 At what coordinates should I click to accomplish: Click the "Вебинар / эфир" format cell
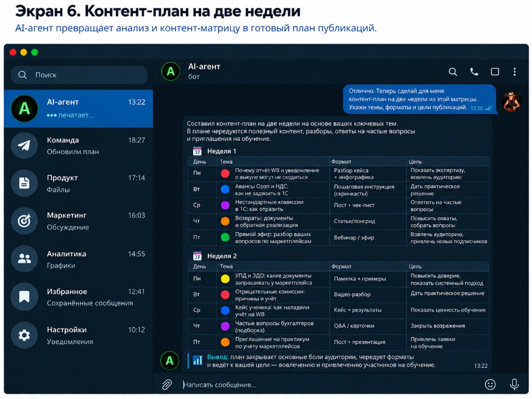pos(354,237)
